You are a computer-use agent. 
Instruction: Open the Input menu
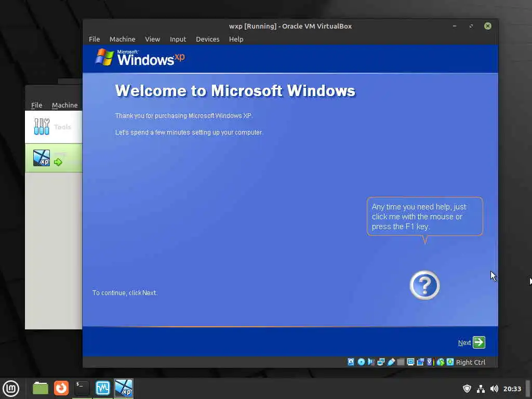tap(178, 39)
